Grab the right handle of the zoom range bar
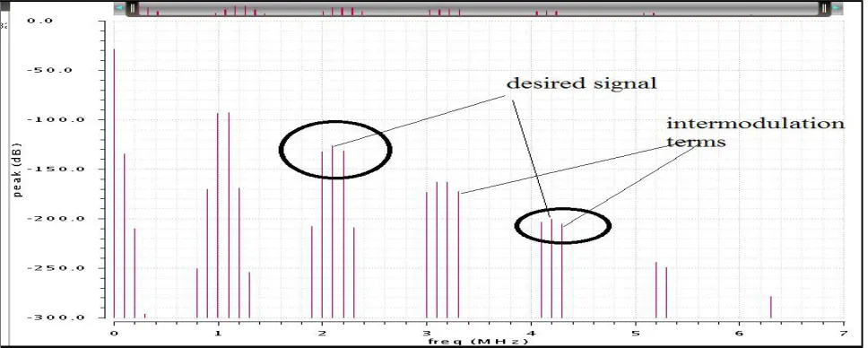868x348 pixels. [824, 8]
